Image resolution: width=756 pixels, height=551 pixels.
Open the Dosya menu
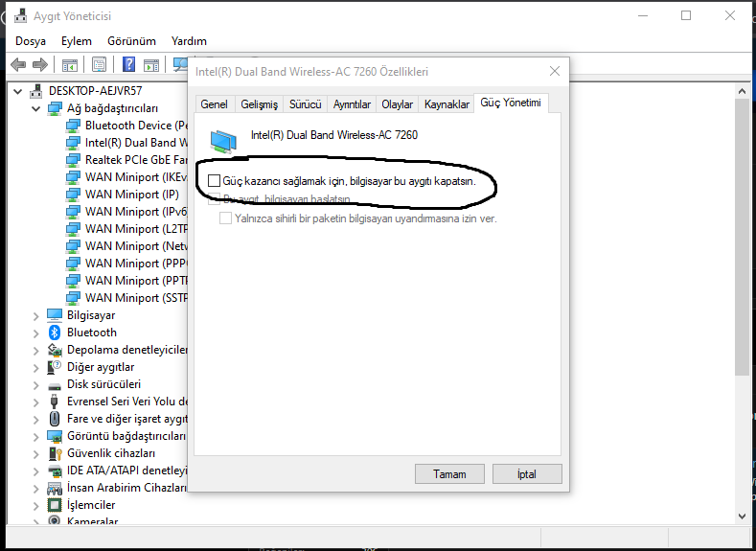click(x=31, y=41)
